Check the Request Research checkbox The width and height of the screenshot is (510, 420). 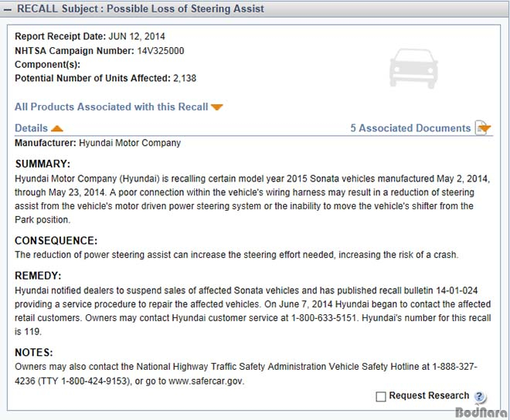381,396
